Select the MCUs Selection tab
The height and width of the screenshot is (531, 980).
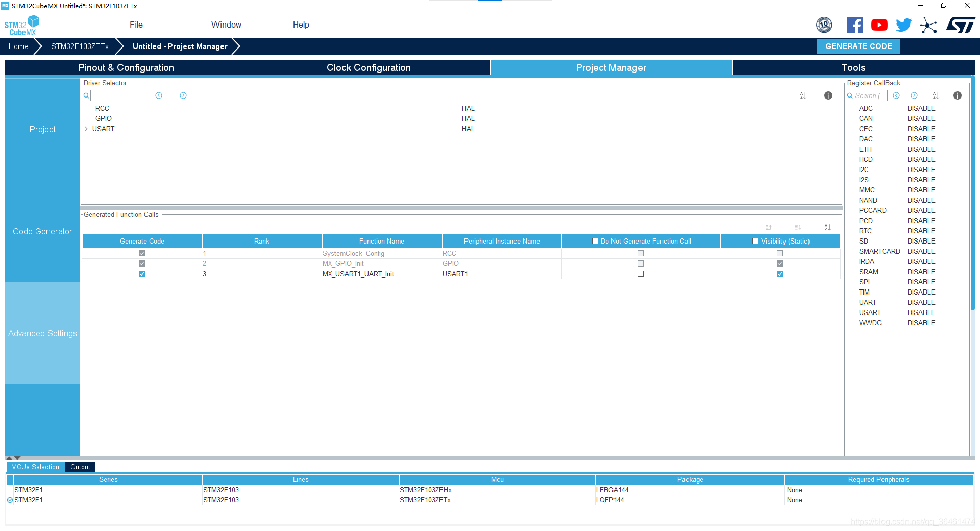point(35,467)
